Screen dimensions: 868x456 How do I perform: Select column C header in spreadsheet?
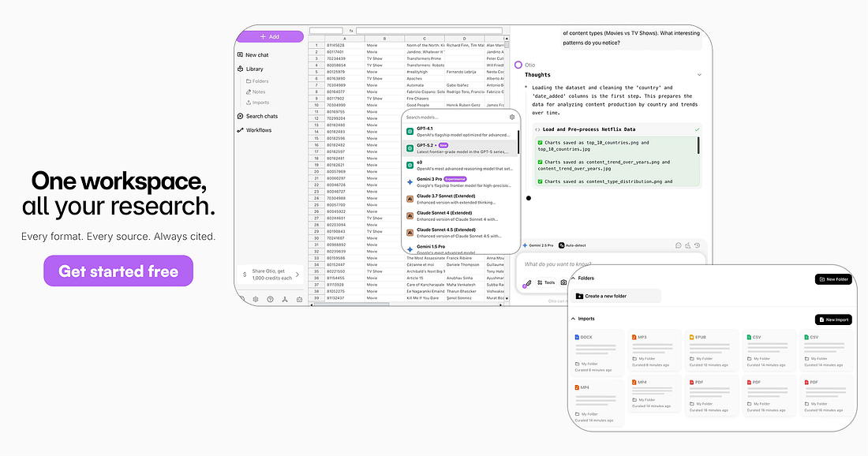425,39
